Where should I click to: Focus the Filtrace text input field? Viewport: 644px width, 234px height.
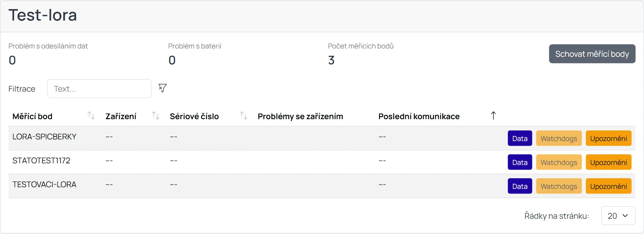[99, 89]
